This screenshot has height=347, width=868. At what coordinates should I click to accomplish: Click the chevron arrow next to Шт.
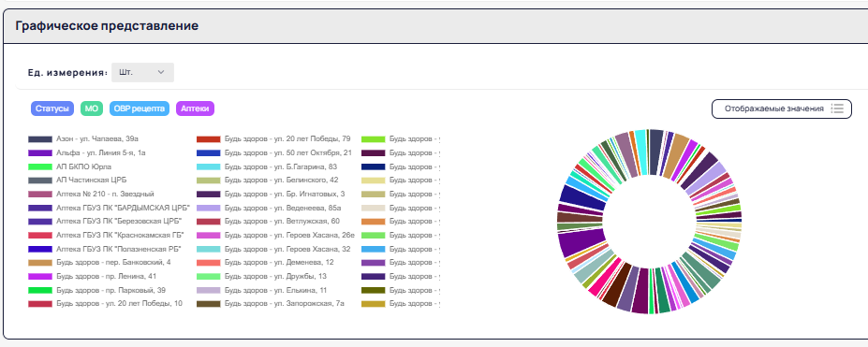(160, 72)
